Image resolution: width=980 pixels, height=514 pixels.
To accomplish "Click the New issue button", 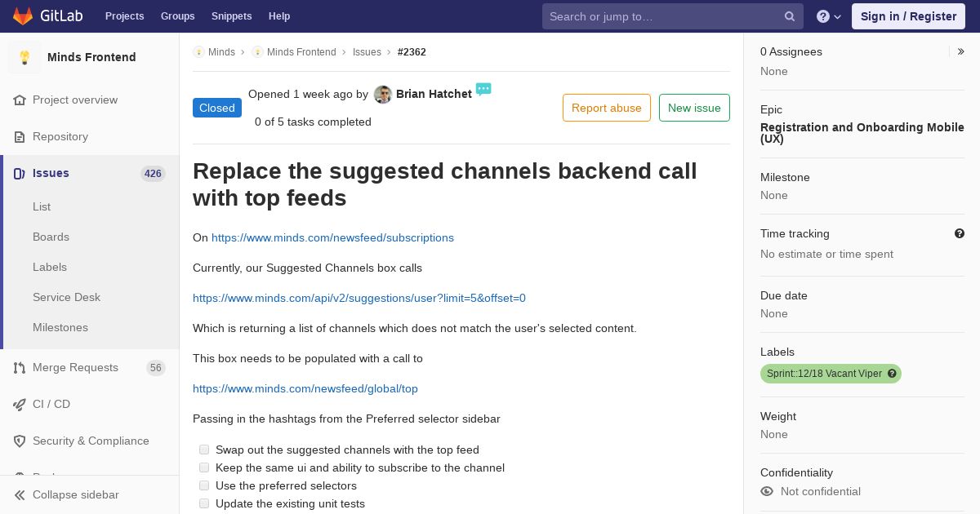I will [694, 108].
